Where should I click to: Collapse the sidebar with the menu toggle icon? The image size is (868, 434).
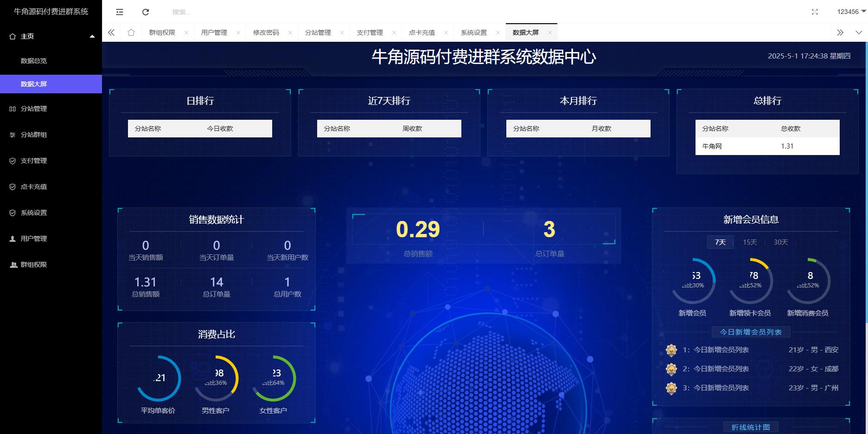120,12
